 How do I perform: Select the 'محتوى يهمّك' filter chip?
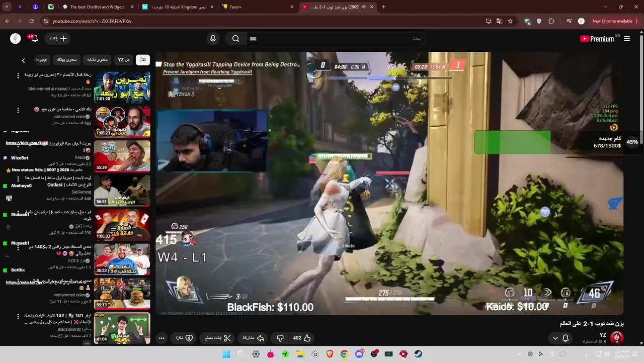(x=66, y=60)
